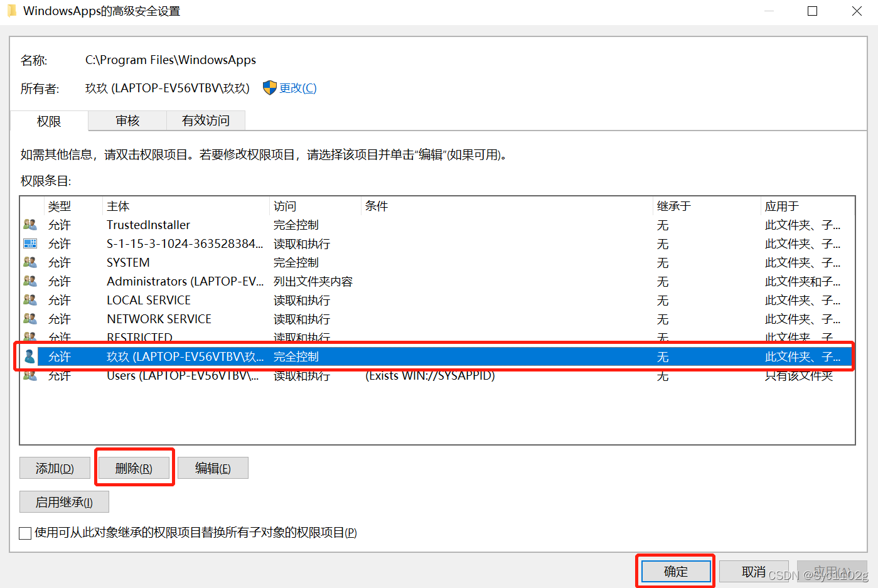Viewport: 878px width, 588px height.
Task: Click 读取和执行 in the LOCAL SERVICE row
Action: 302,300
